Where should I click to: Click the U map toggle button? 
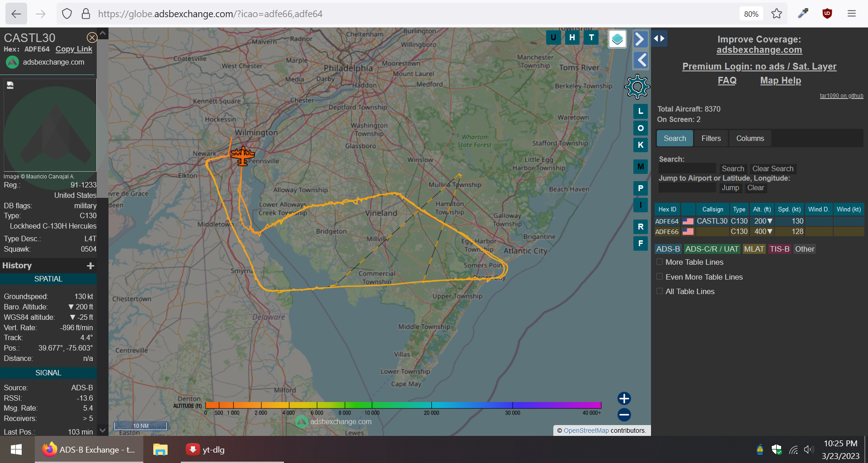(x=553, y=37)
